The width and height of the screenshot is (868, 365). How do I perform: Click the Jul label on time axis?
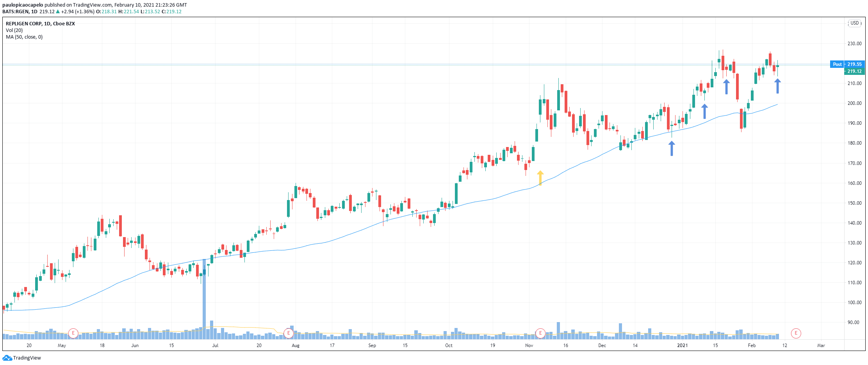click(x=215, y=346)
